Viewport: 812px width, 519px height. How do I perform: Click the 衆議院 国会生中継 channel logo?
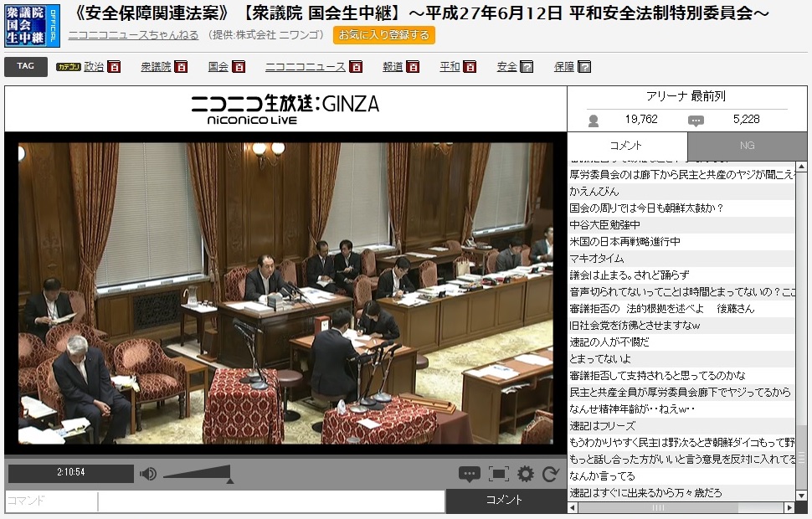point(32,25)
